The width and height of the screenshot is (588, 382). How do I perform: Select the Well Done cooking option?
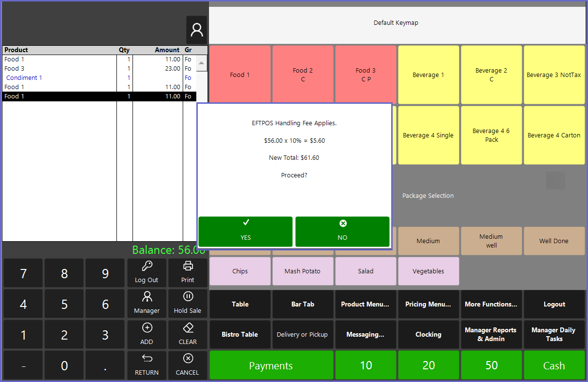pyautogui.click(x=554, y=241)
